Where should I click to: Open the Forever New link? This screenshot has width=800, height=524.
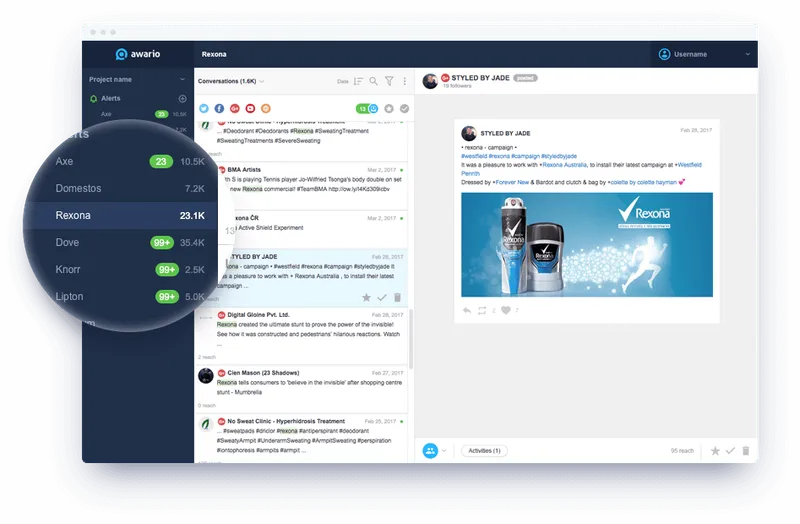pos(512,182)
